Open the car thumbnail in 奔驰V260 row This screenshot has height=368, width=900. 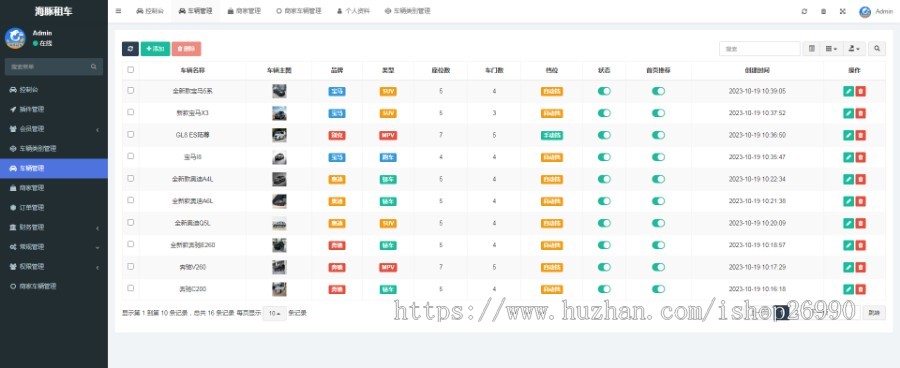(280, 267)
